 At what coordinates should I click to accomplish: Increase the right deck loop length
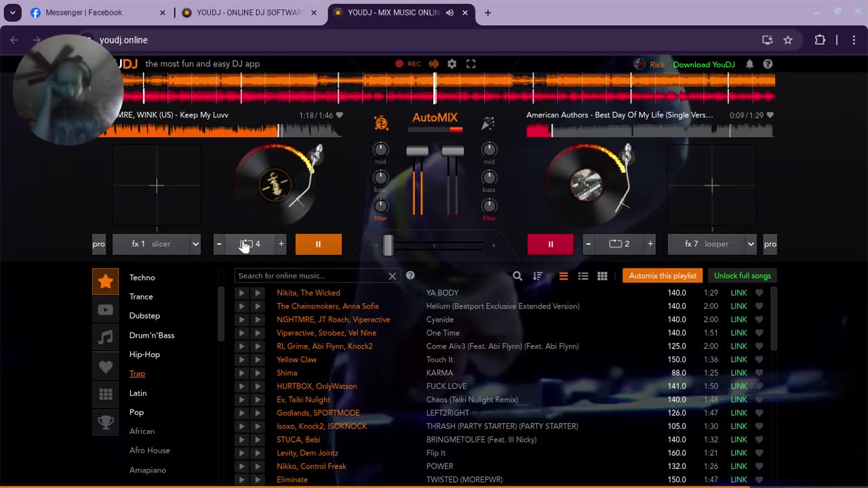coord(650,244)
